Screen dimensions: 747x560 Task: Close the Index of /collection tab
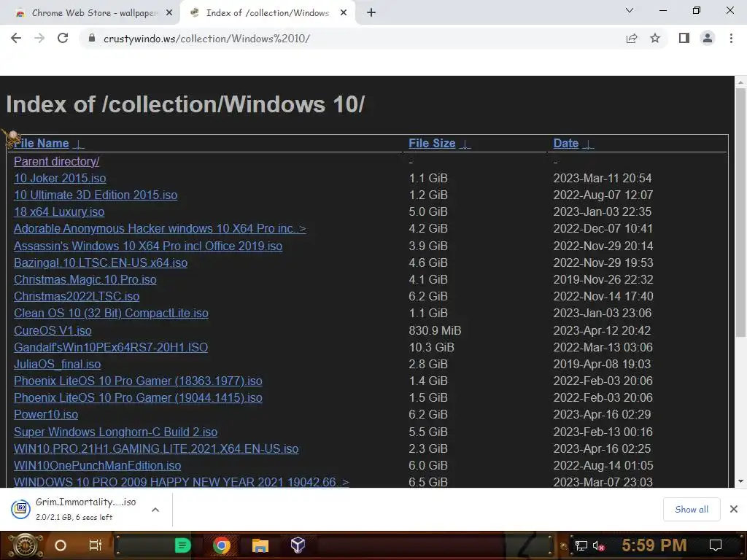click(344, 13)
